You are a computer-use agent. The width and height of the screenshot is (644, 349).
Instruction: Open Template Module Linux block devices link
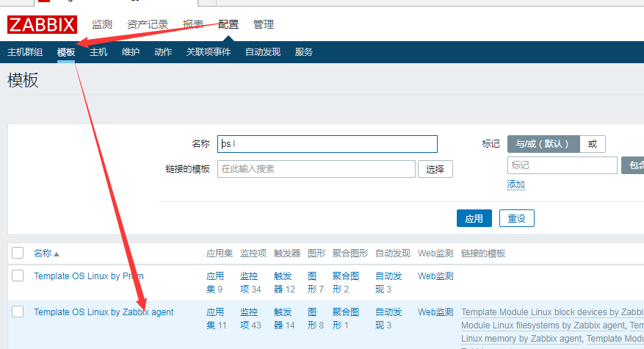coord(552,312)
